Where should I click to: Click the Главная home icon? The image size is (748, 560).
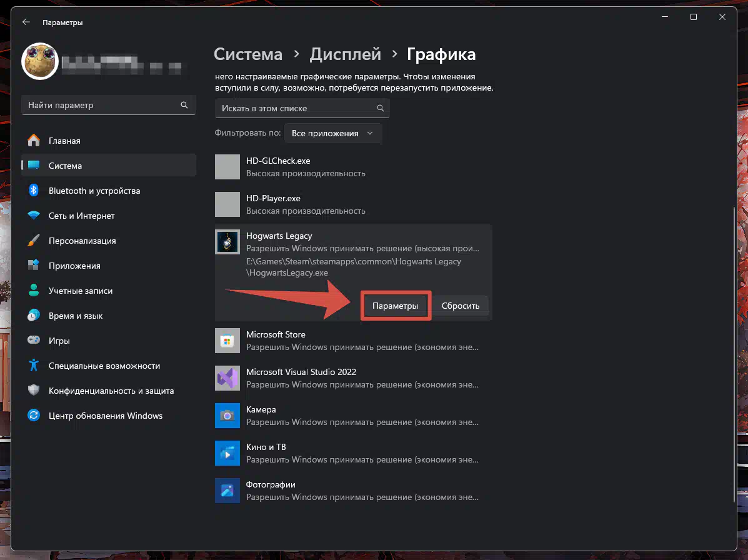click(x=34, y=140)
